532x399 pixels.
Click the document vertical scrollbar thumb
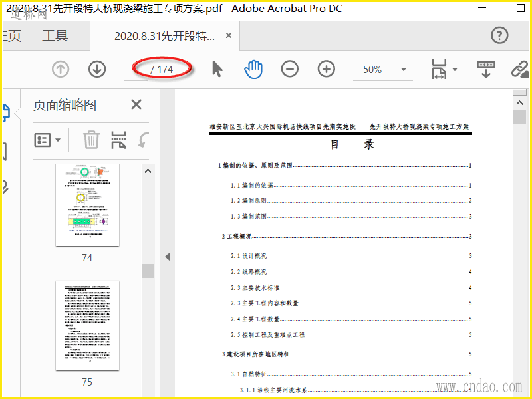click(519, 117)
